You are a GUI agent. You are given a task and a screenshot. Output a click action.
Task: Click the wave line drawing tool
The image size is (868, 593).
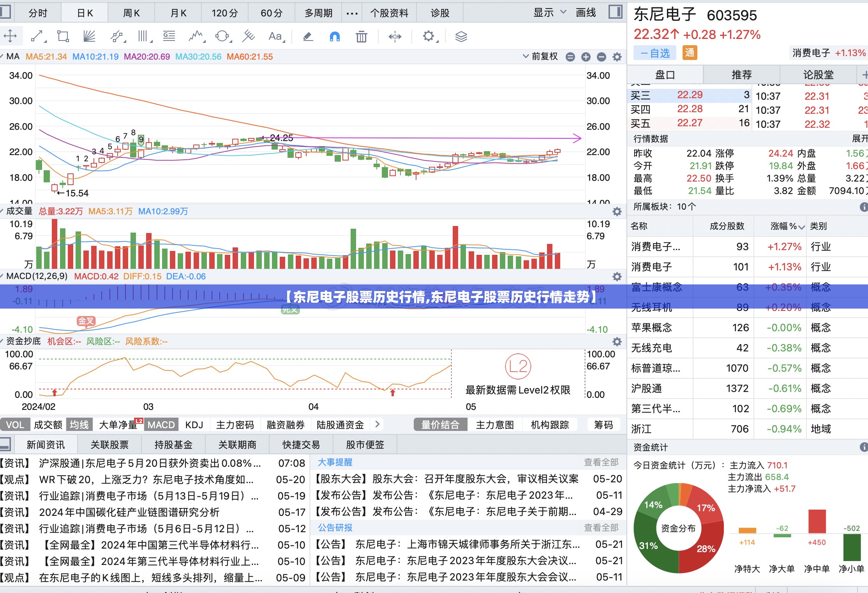[x=197, y=36]
